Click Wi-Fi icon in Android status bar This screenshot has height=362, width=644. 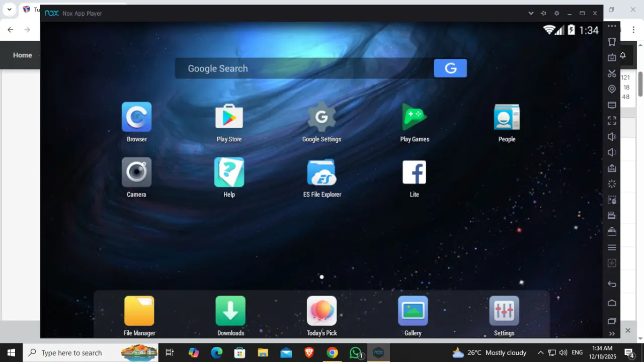click(x=548, y=30)
